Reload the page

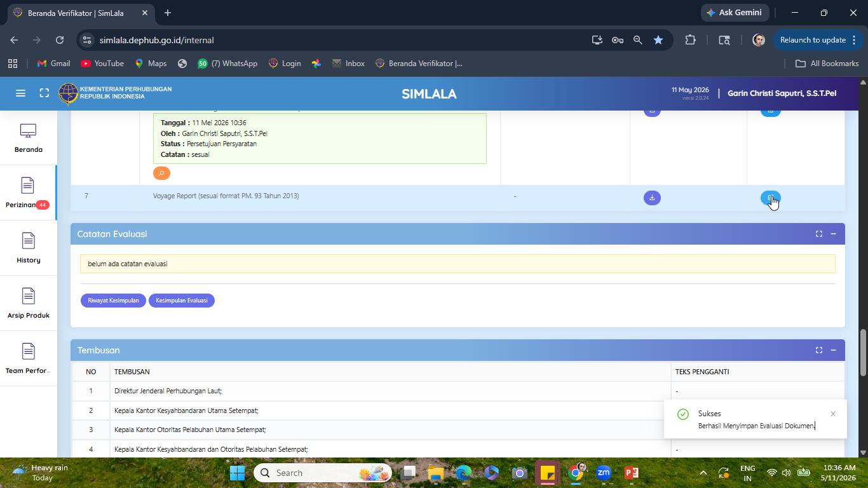pyautogui.click(x=60, y=40)
